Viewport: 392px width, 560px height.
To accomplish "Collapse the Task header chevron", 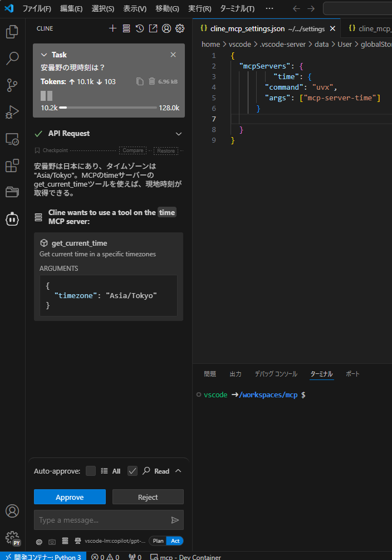I will coord(45,55).
